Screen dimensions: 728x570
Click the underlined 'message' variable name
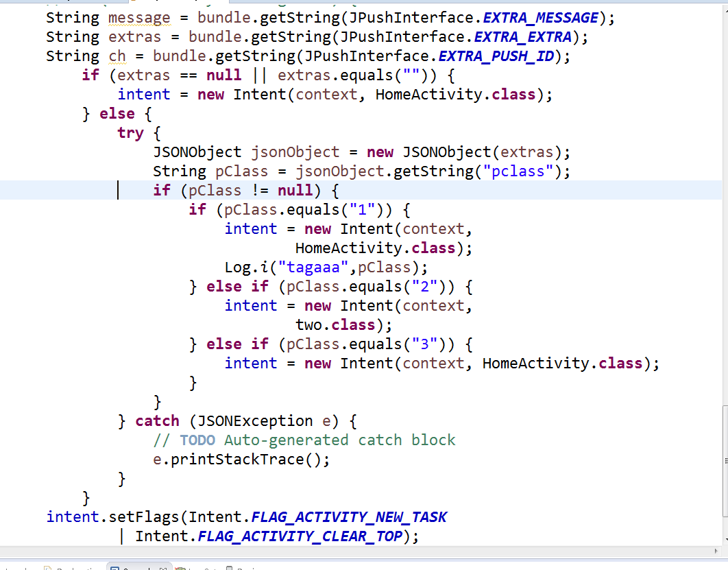[x=139, y=18]
